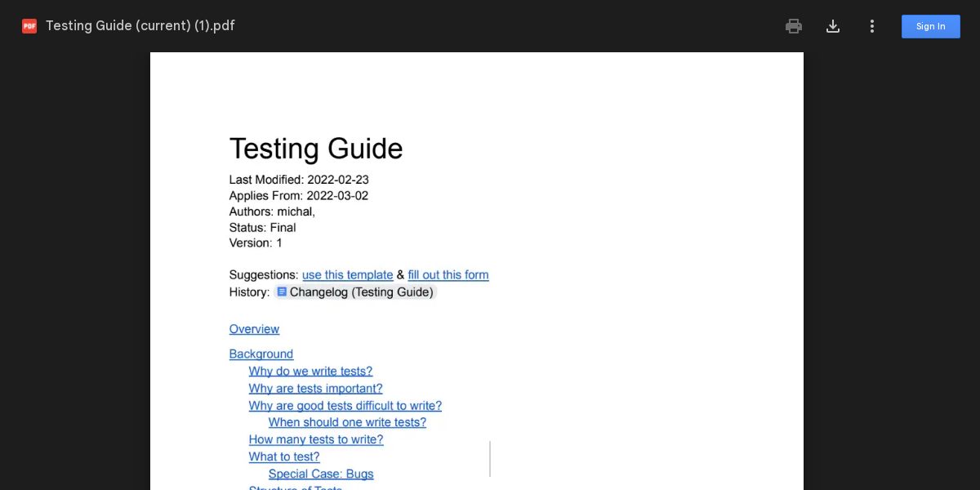Viewport: 980px width, 490px height.
Task: Go to 'When should one write tests?'
Action: [347, 422]
